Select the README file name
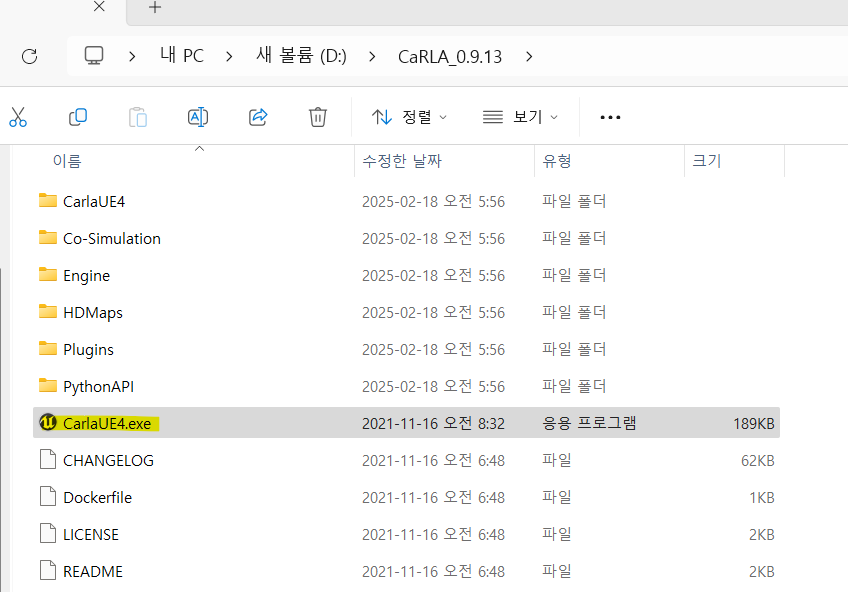 93,571
